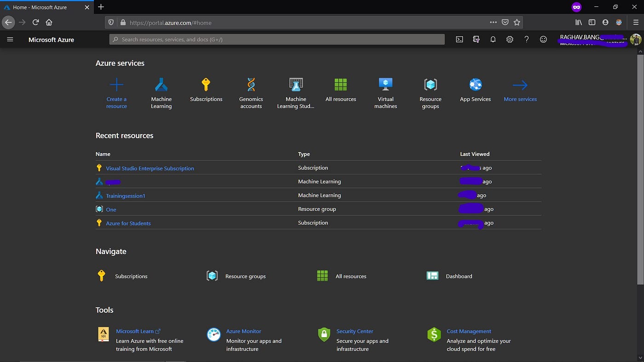The image size is (644, 362).
Task: Open the notifications bell
Action: [493, 40]
